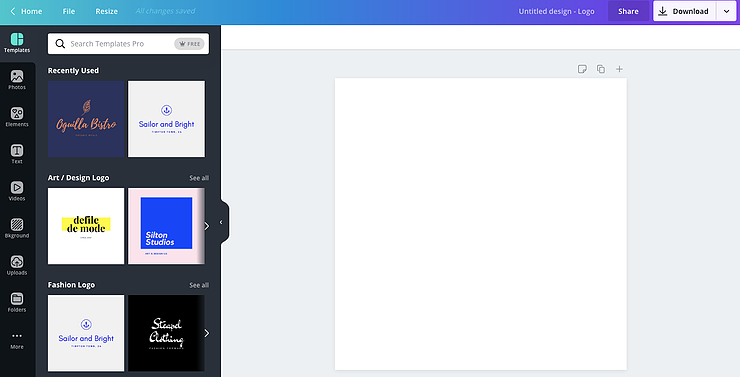
Task: See all Art / Design Logo templates
Action: click(x=199, y=178)
